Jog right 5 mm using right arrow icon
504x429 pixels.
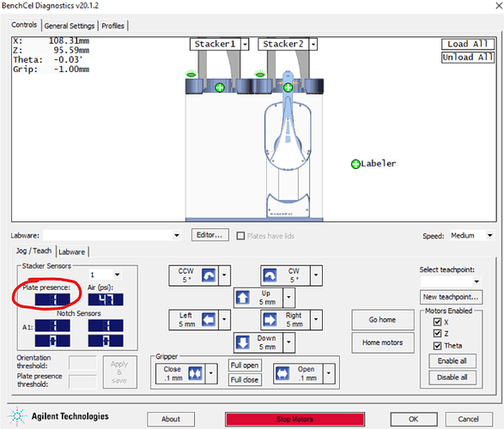point(270,319)
